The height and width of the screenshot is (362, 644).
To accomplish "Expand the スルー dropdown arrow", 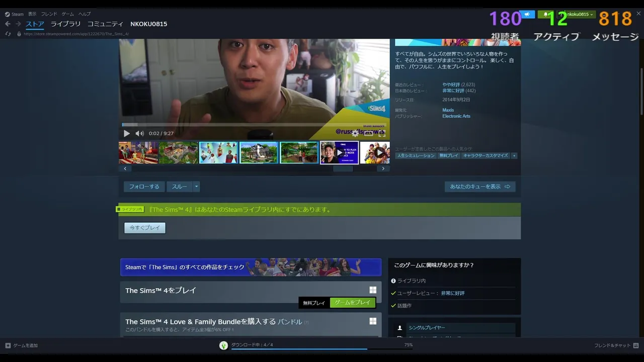I will pos(197,187).
